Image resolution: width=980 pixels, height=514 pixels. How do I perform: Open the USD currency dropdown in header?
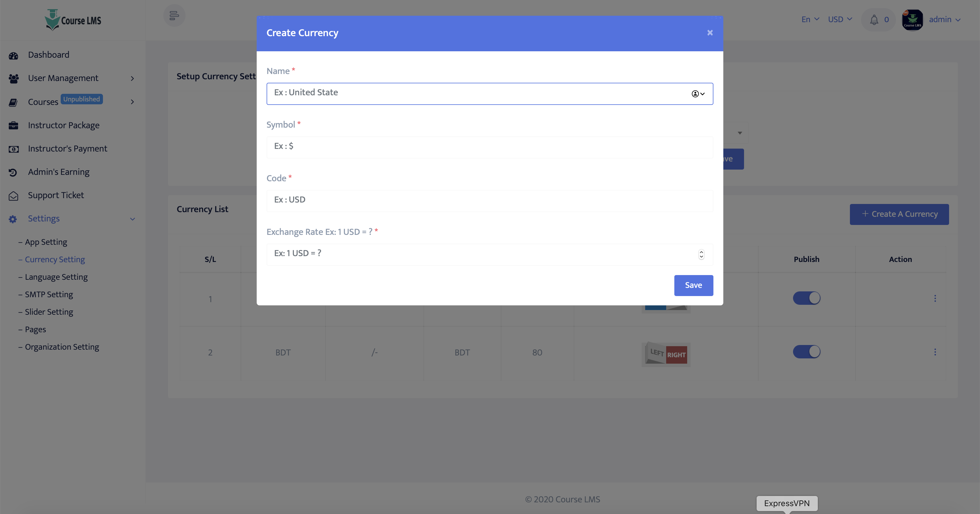click(840, 20)
